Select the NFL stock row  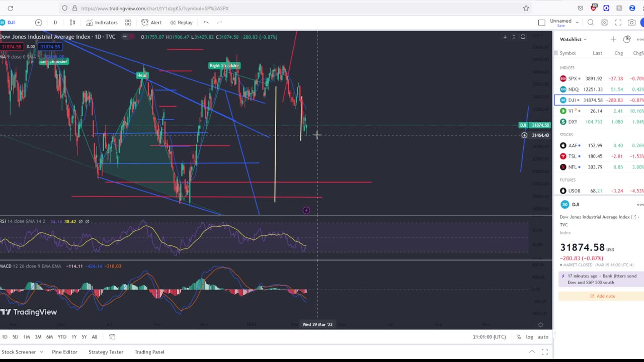coord(599,167)
